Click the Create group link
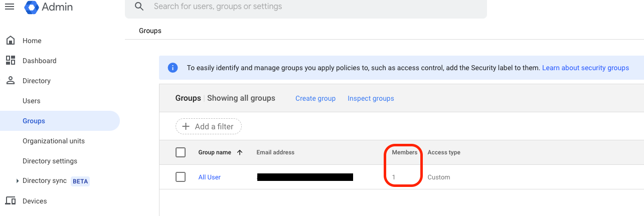This screenshot has height=216, width=644. tap(315, 98)
